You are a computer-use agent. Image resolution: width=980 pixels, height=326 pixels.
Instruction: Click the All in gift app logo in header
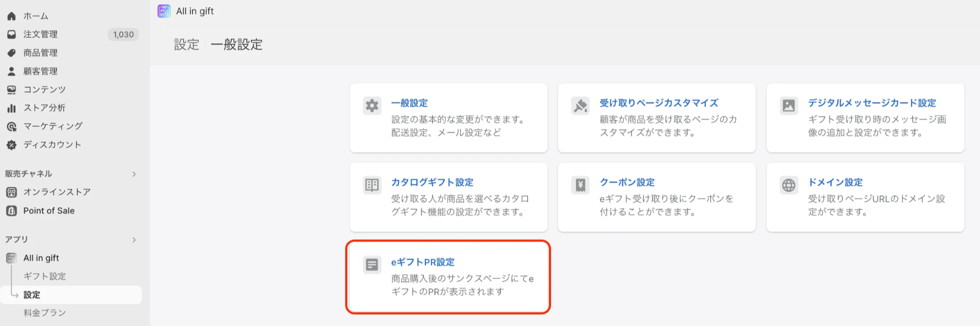(164, 11)
